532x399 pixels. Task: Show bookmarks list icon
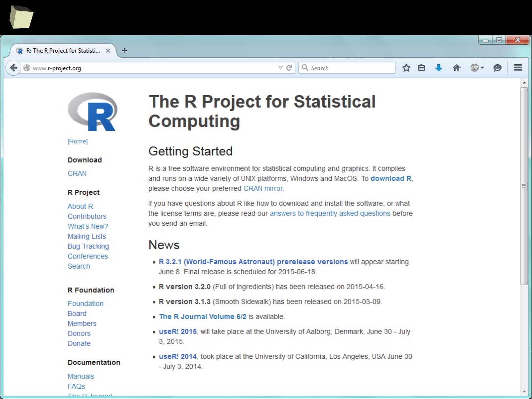tap(421, 68)
